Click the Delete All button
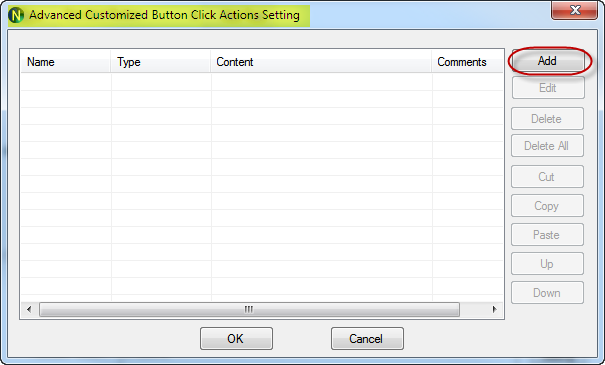 (x=547, y=145)
